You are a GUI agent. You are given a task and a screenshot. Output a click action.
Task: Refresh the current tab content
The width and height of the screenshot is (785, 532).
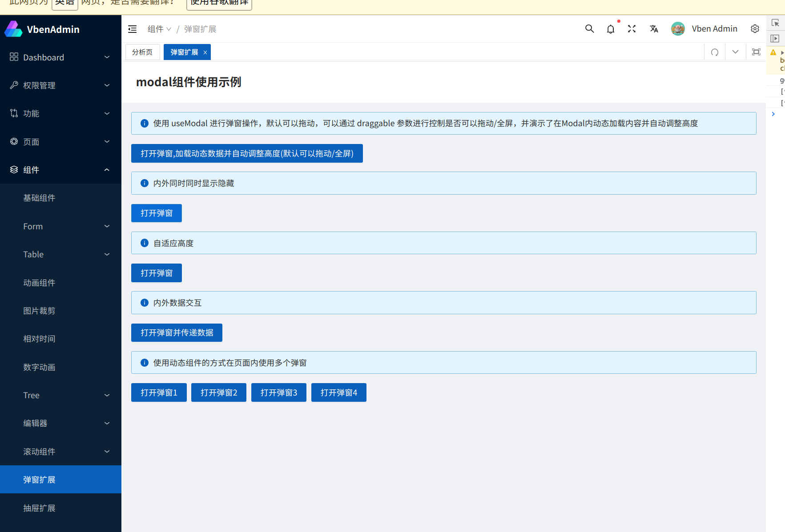pos(714,52)
